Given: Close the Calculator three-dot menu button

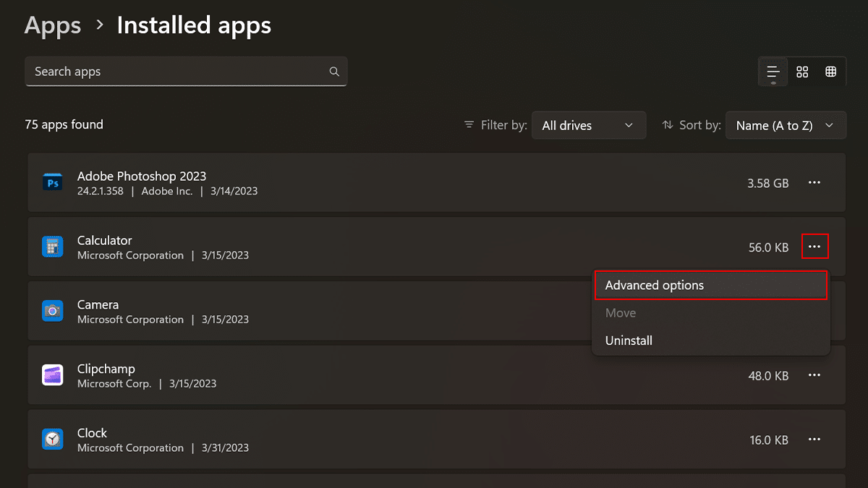Looking at the screenshot, I should click(x=814, y=247).
